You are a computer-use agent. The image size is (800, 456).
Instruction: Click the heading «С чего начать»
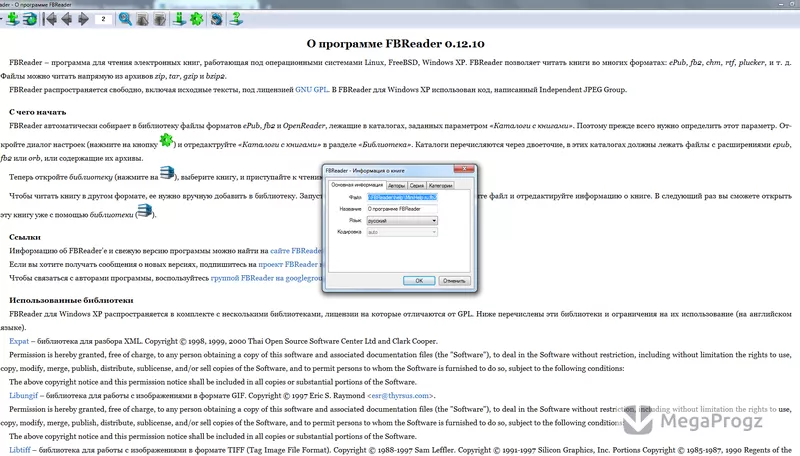click(x=38, y=112)
